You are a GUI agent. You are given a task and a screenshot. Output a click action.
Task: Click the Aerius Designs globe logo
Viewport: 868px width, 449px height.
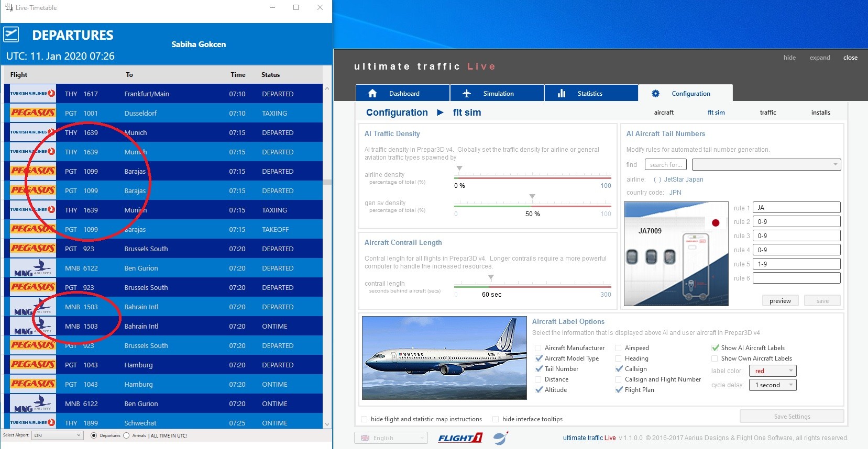[x=501, y=437]
